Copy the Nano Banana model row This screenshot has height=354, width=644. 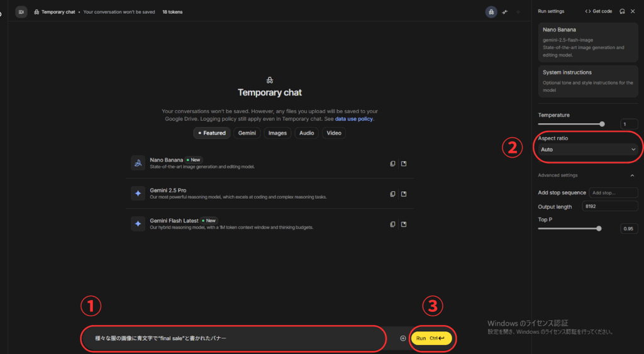pos(392,163)
